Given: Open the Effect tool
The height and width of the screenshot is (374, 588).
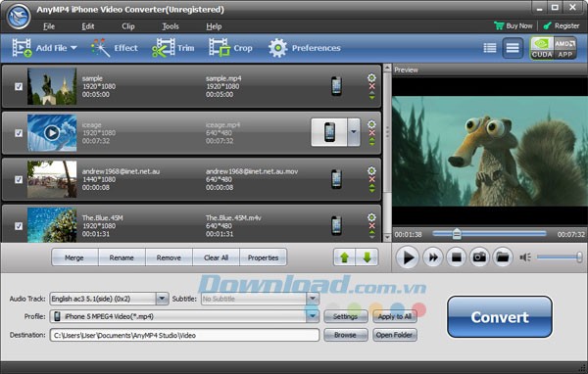Looking at the screenshot, I should coord(115,48).
